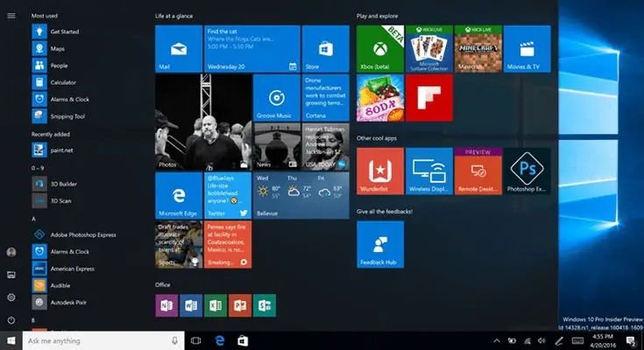Open Movies & TV tile
Screen dimensions: 644x350
pyautogui.click(x=527, y=49)
